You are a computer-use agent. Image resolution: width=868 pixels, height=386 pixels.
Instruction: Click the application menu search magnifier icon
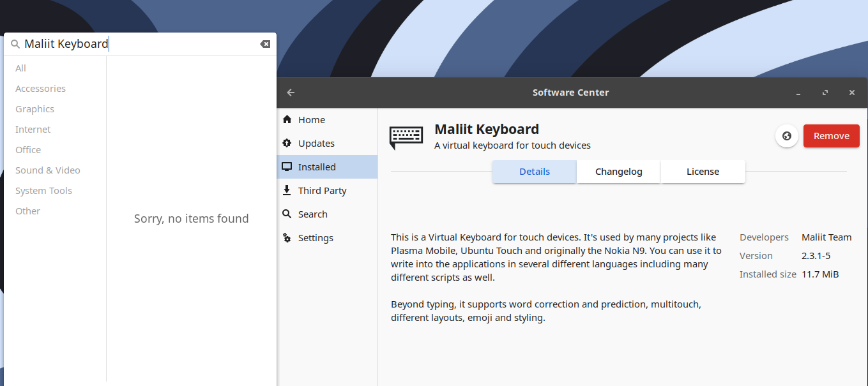15,45
